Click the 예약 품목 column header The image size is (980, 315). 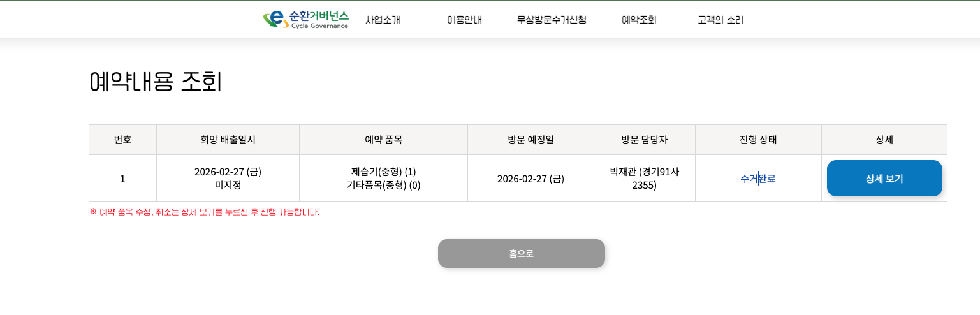(x=383, y=140)
